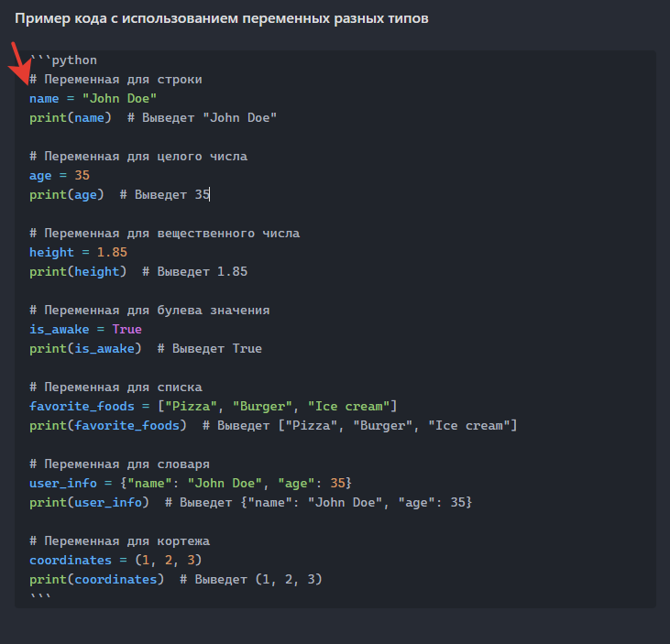Click the closing ``` fence line
Screen dimensions: 670x644
coord(40,597)
